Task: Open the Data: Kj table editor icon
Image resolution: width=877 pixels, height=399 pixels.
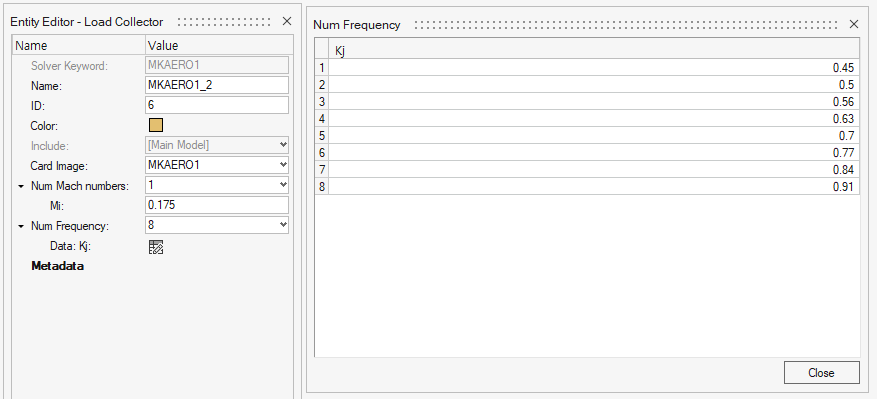Action: click(155, 247)
